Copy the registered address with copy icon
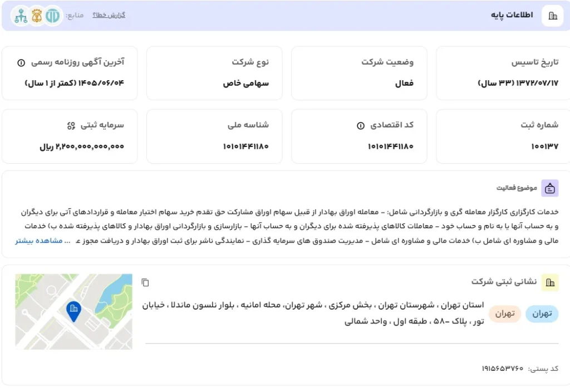The height and width of the screenshot is (392, 570). (x=145, y=282)
